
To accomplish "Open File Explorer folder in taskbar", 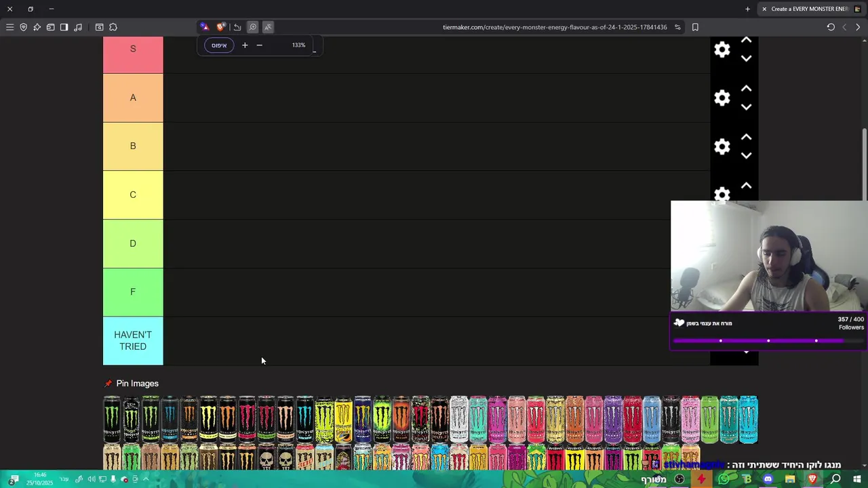I will click(x=790, y=479).
